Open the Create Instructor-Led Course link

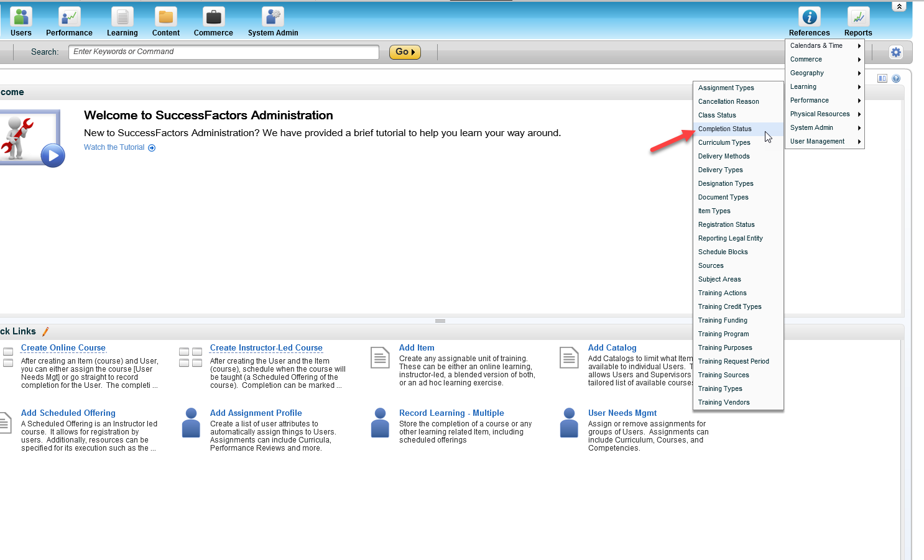click(x=266, y=348)
